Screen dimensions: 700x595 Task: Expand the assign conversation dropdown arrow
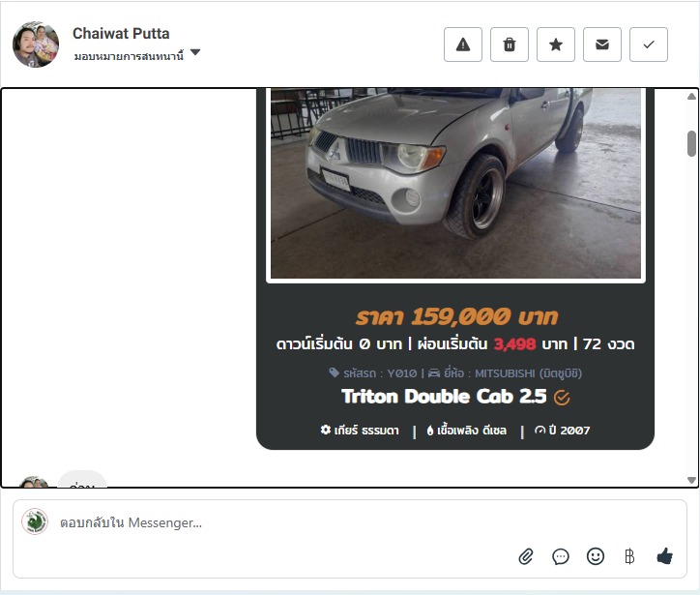point(195,52)
